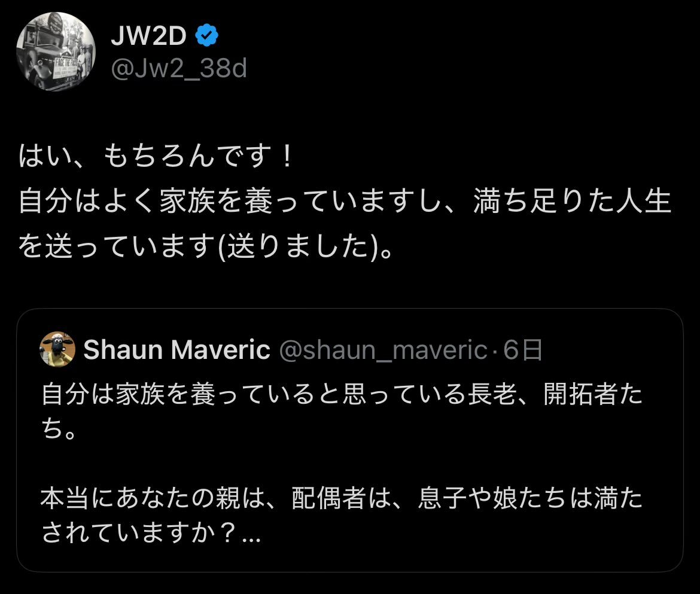Tap Shaun Maveric's sheep avatar

[57, 349]
